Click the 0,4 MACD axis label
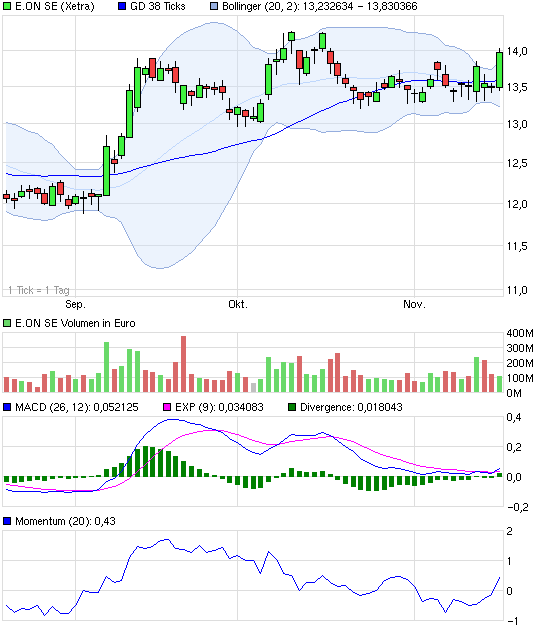 514,417
